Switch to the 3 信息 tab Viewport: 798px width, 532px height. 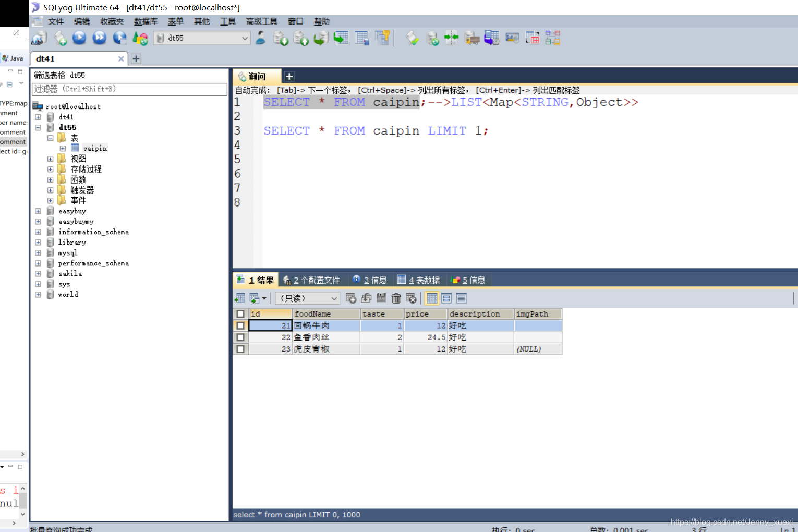point(370,280)
